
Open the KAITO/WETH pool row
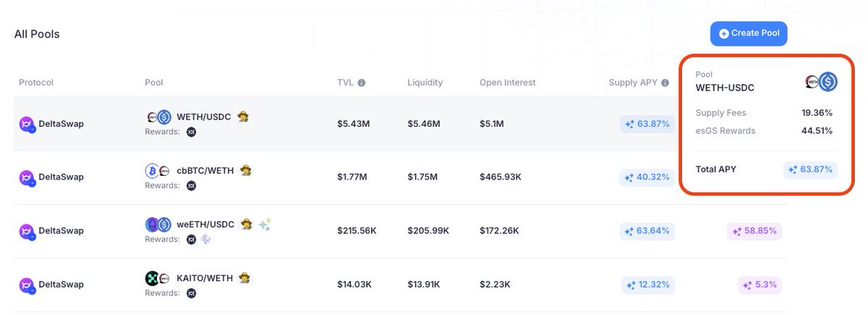400,285
